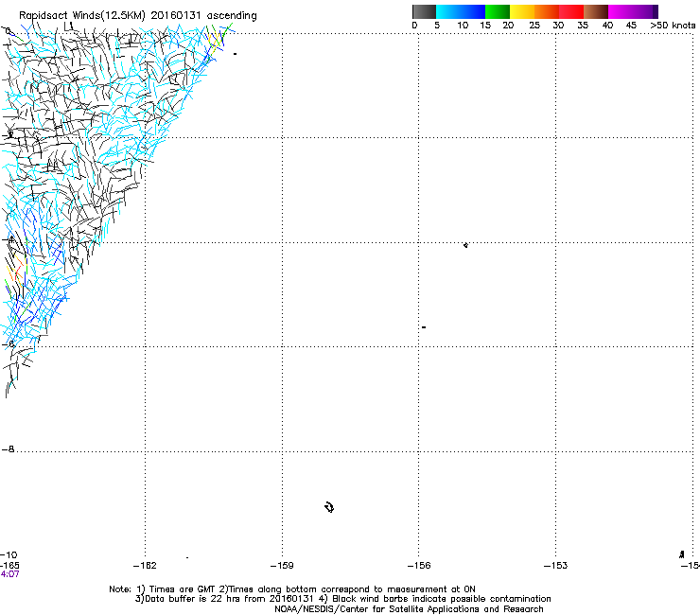Pick the orange 25–30 knots segment

pos(547,11)
